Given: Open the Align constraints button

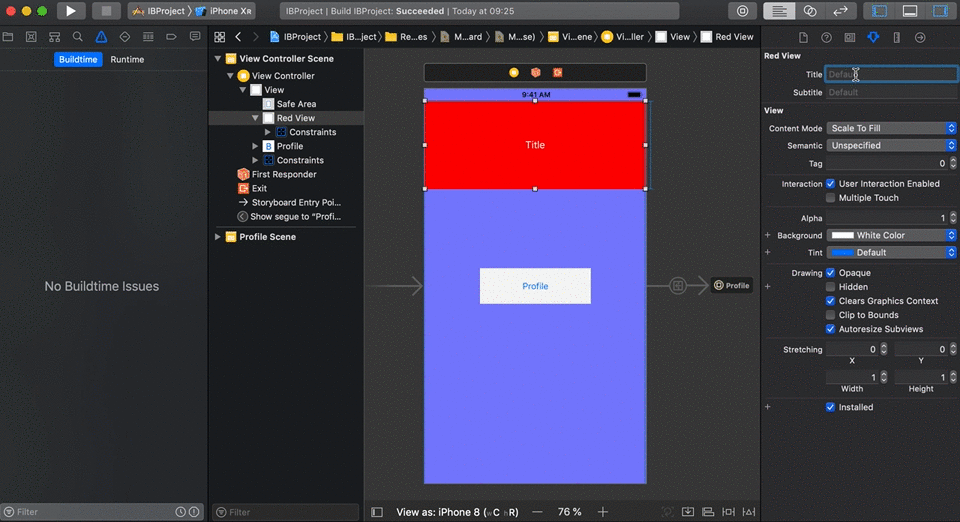Looking at the screenshot, I should pyautogui.click(x=708, y=512).
